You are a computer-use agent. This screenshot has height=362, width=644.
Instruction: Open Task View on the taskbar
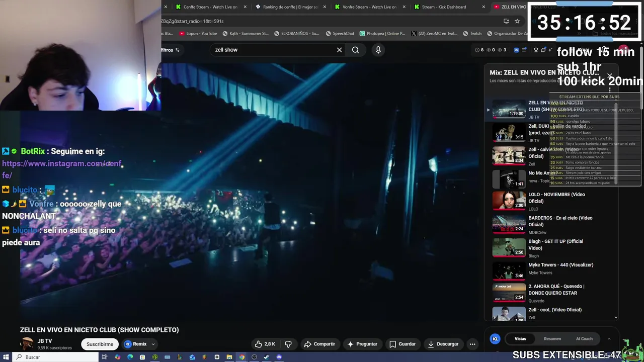[x=105, y=357]
